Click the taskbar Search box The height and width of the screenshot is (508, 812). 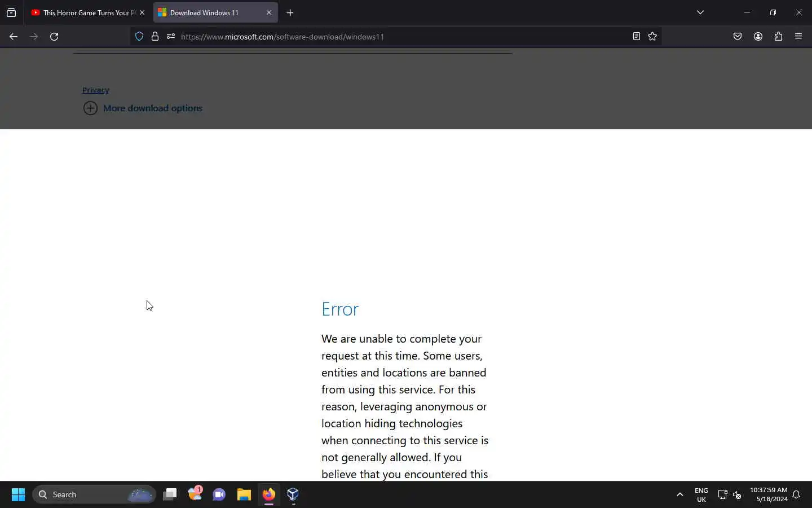(94, 494)
